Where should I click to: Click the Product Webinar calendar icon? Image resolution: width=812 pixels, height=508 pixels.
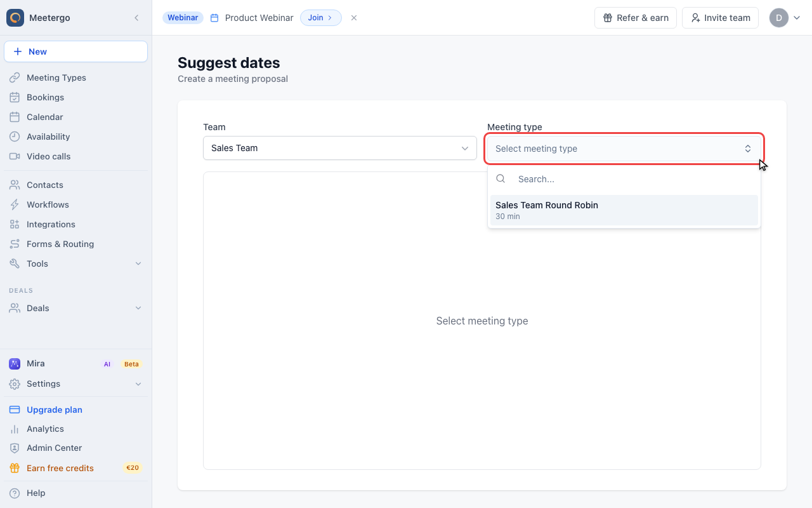pos(214,18)
